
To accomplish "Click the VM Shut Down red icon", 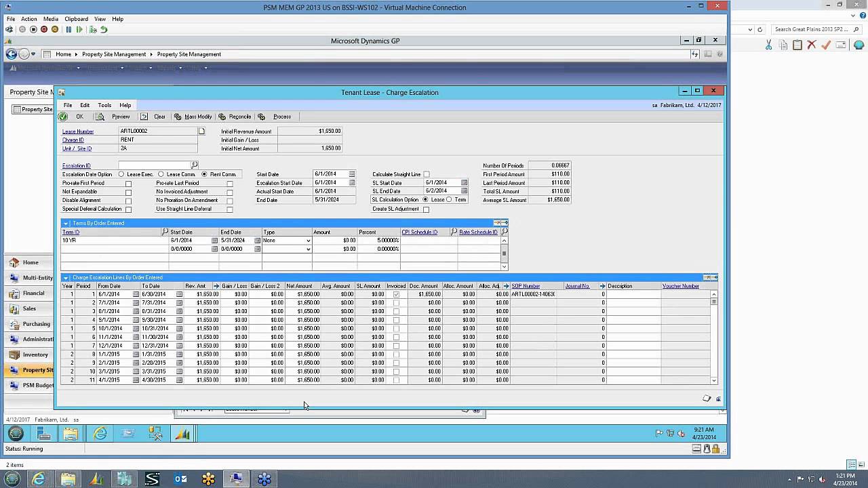I will point(44,30).
